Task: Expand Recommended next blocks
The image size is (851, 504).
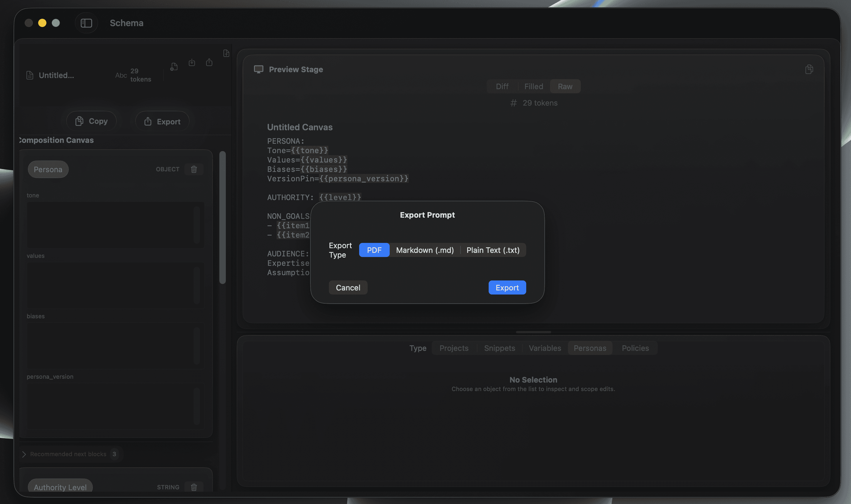Action: (24, 454)
